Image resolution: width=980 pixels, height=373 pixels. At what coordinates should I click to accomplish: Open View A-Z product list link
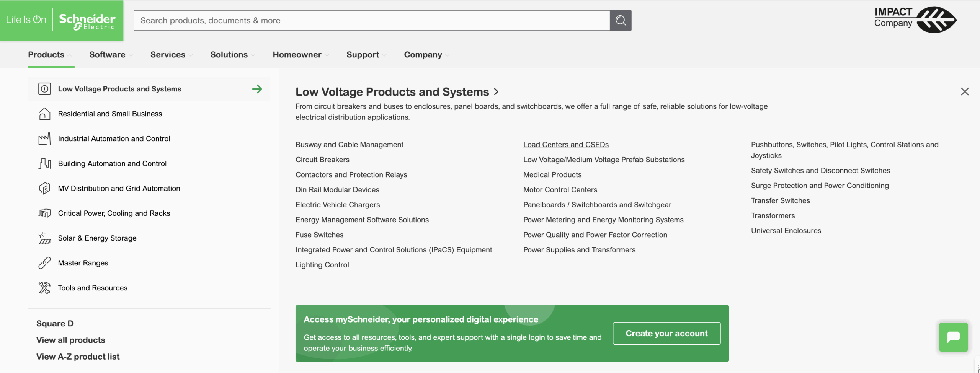point(78,356)
